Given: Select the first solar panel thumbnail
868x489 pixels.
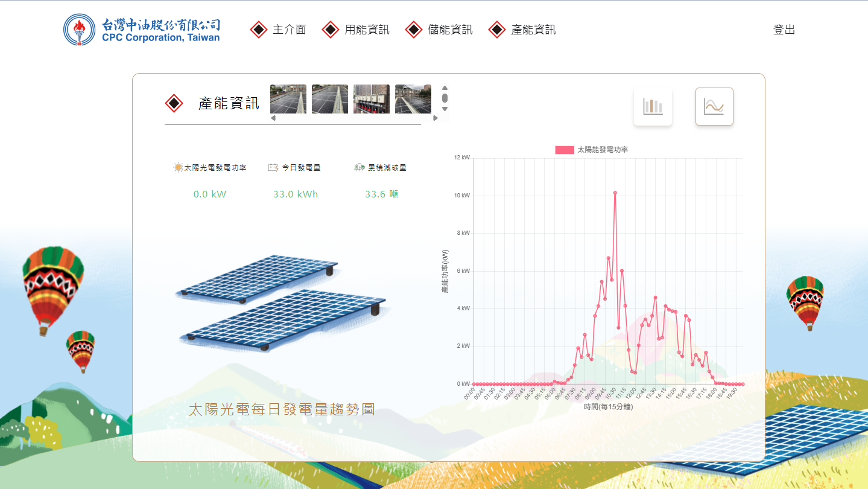Looking at the screenshot, I should click(x=288, y=99).
